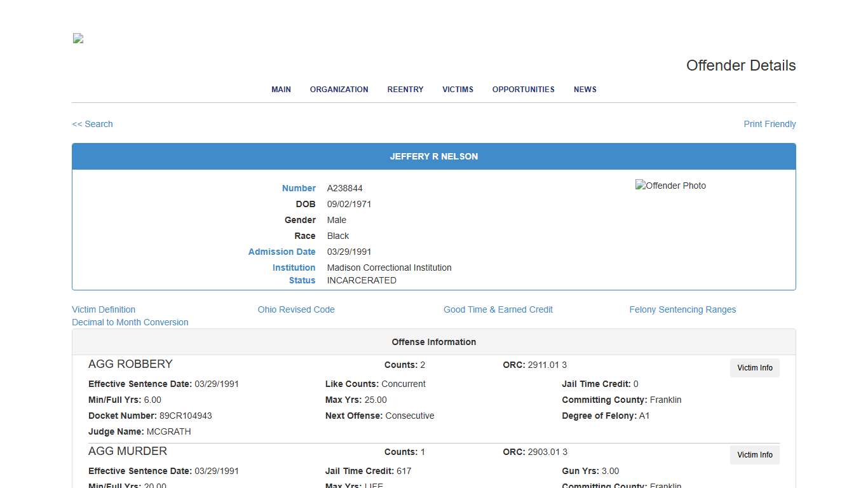Click the broken image icon at top left
The image size is (868, 488).
coord(77,38)
